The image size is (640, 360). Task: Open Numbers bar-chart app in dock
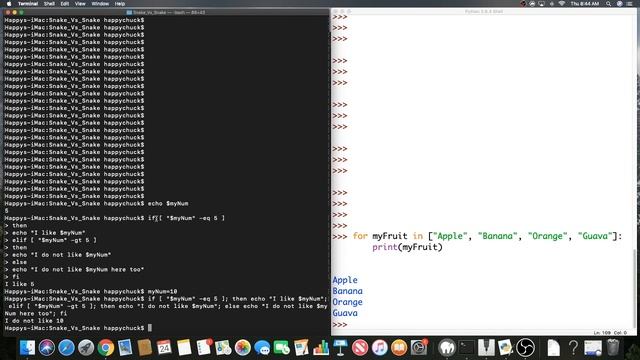point(321,348)
